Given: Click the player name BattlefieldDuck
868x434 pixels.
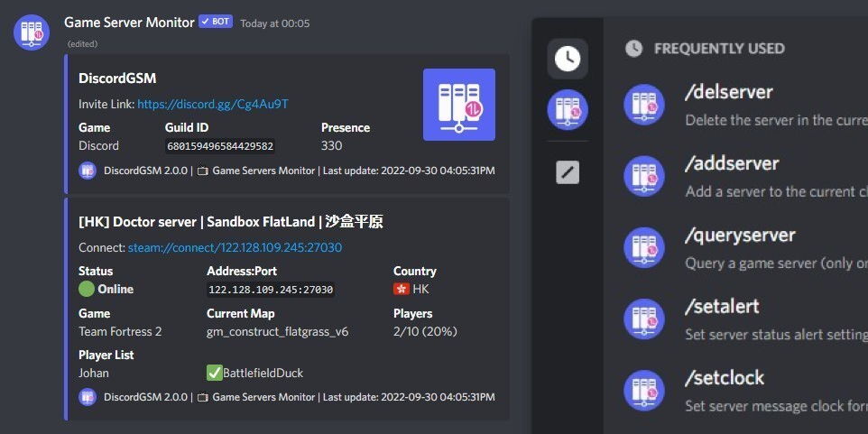Looking at the screenshot, I should coord(263,374).
